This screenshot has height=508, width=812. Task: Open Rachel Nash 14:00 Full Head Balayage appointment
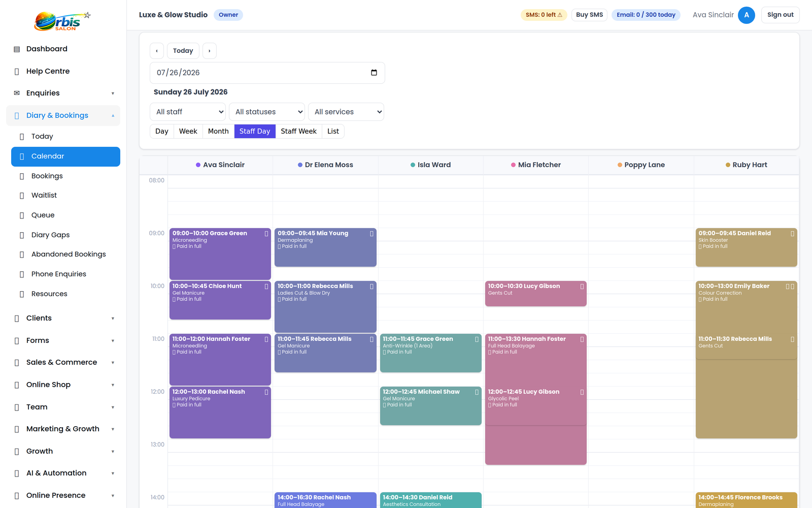[325, 500]
